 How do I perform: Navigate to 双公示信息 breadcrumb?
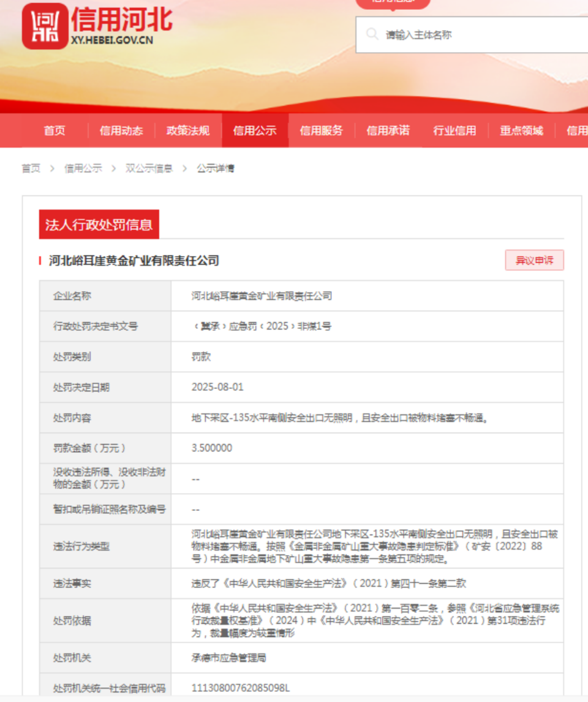149,168
